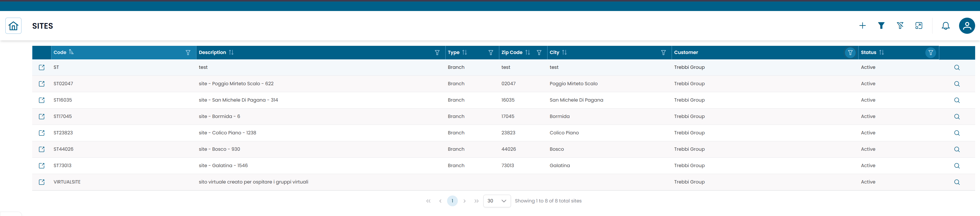Click city cell 'Poggio Mirteto Scalo'
This screenshot has height=216, width=980.
click(573, 84)
